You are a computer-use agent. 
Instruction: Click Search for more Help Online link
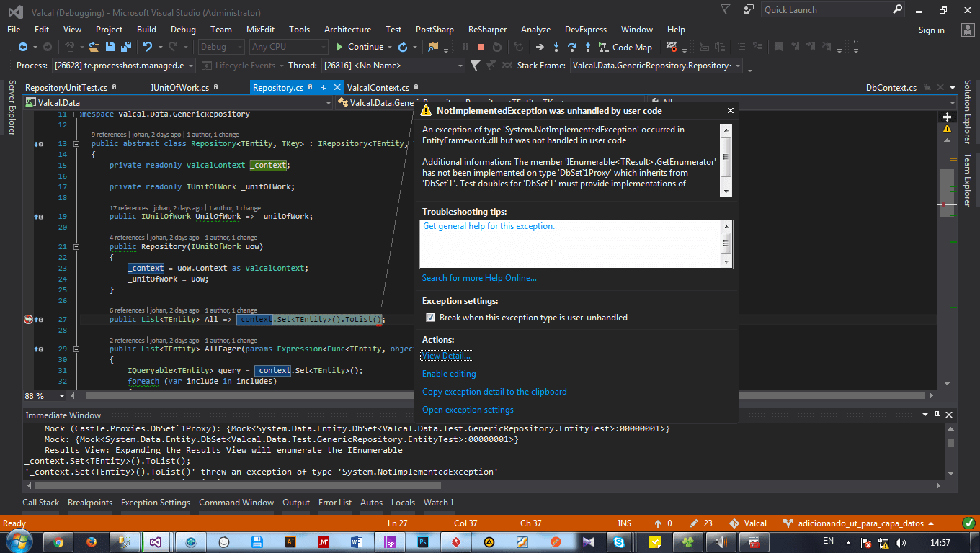click(479, 278)
